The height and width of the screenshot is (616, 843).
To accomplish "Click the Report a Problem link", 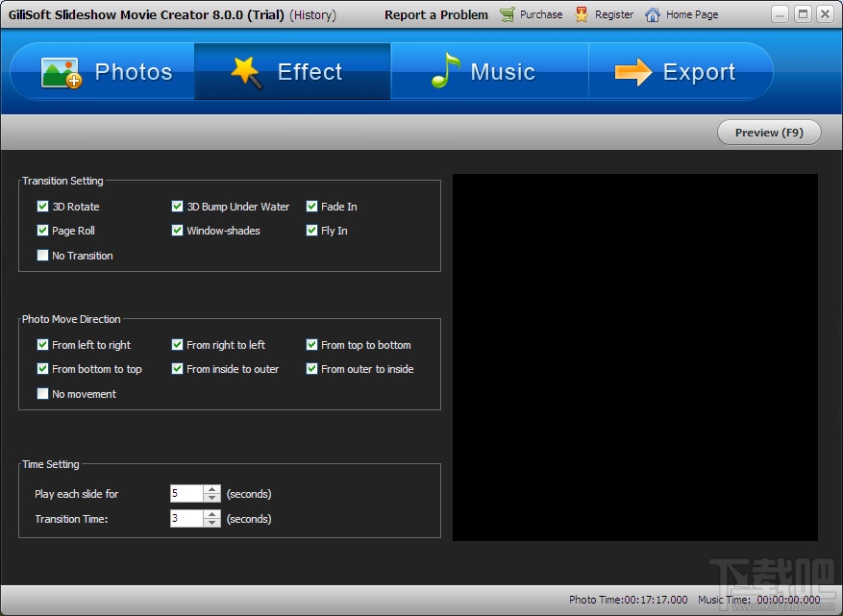I will click(435, 14).
